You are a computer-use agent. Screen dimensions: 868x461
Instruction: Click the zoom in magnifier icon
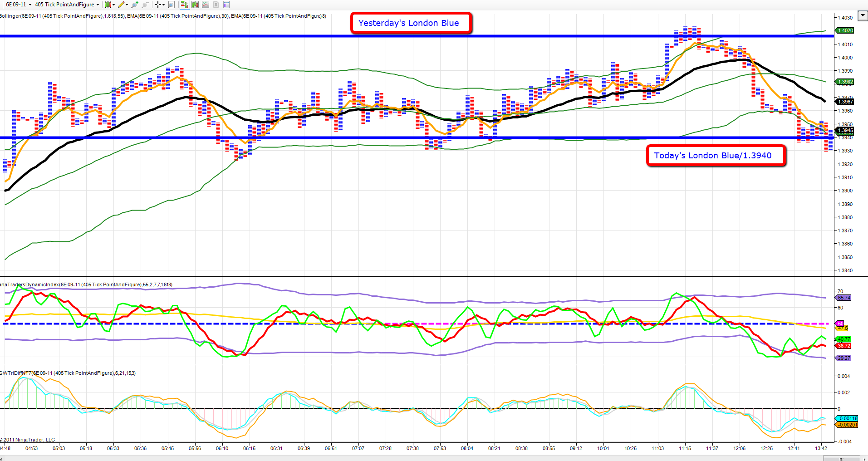point(135,5)
